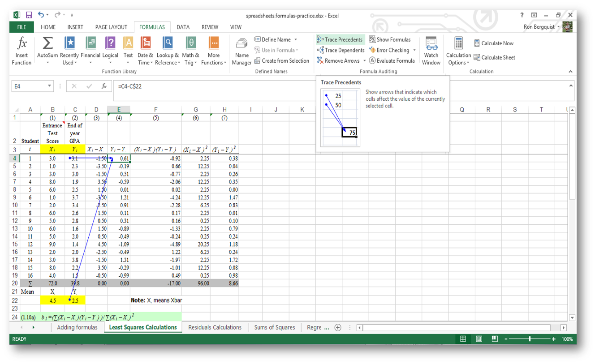Click Create from Selection
The width and height of the screenshot is (595, 364).
pos(282,60)
